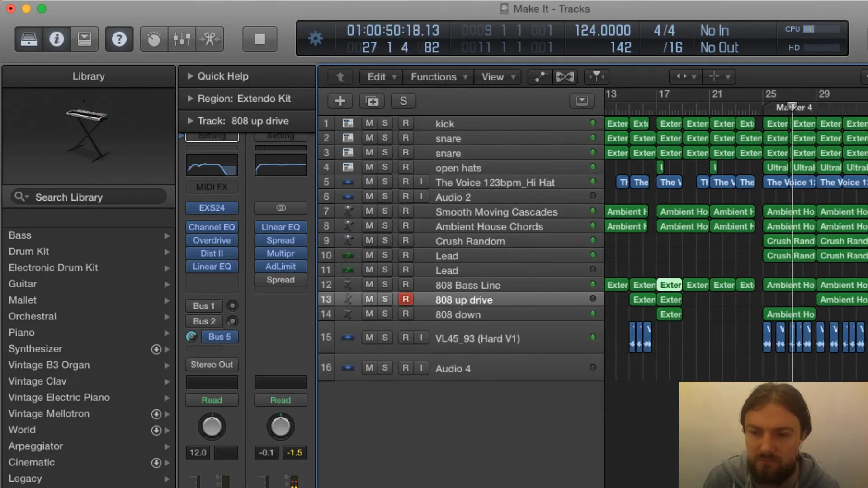This screenshot has width=868, height=488.
Task: Click the VL45_93 audio track icon
Action: pos(348,338)
